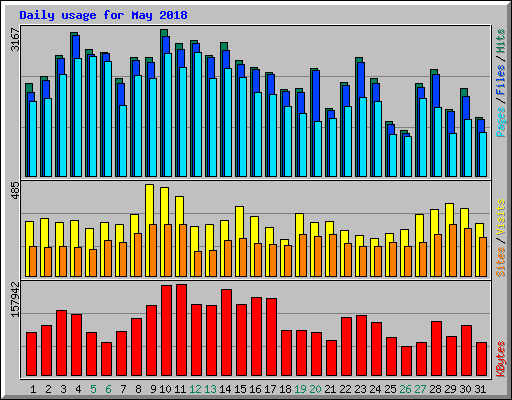This screenshot has width=512, height=400.
Task: Select green weekend day label 13
Action: tap(210, 389)
